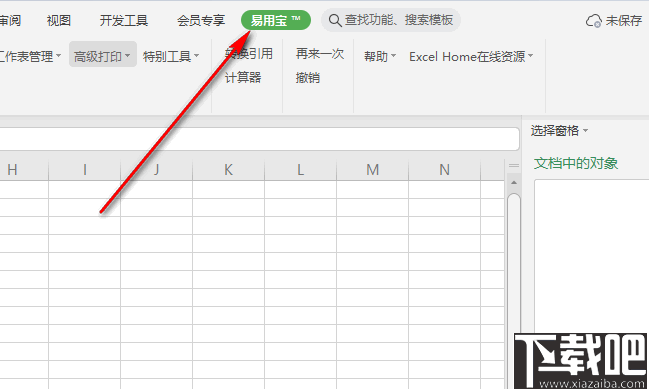This screenshot has height=389, width=649.
Task: Select column K header
Action: (228, 170)
